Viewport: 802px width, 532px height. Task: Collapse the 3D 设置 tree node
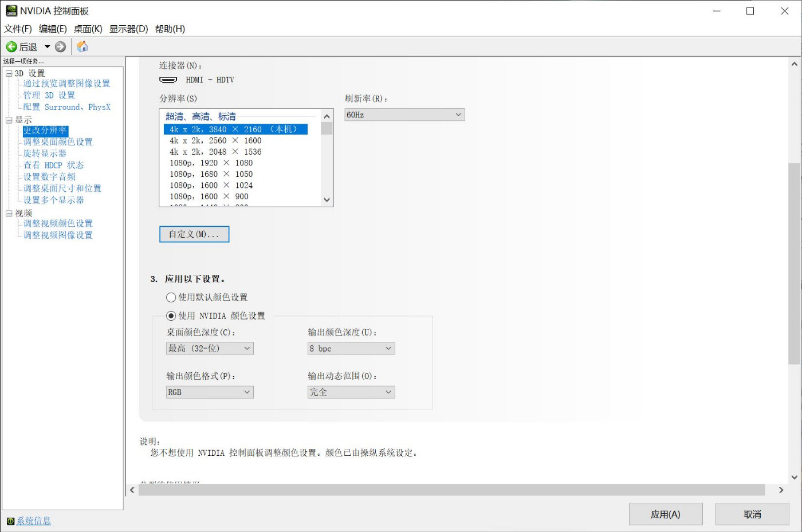[9, 73]
